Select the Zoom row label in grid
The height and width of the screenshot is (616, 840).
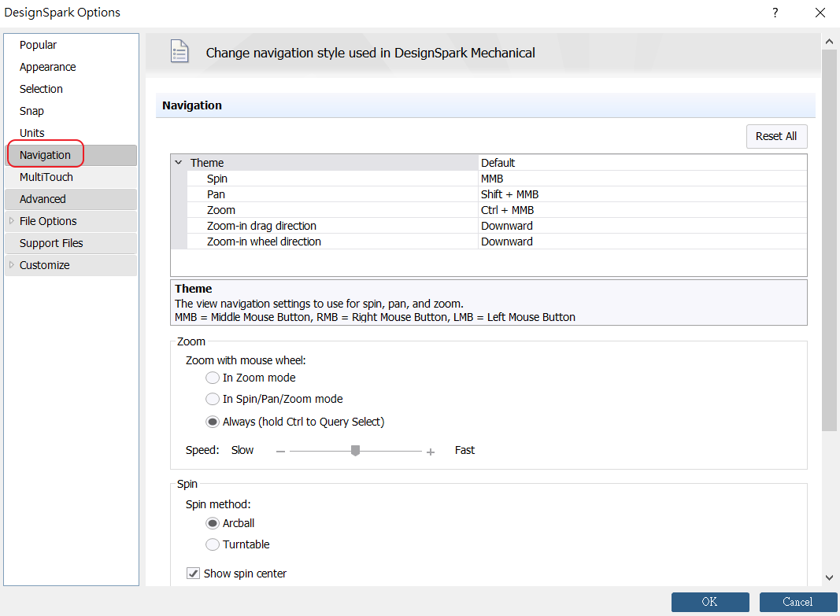pos(221,210)
